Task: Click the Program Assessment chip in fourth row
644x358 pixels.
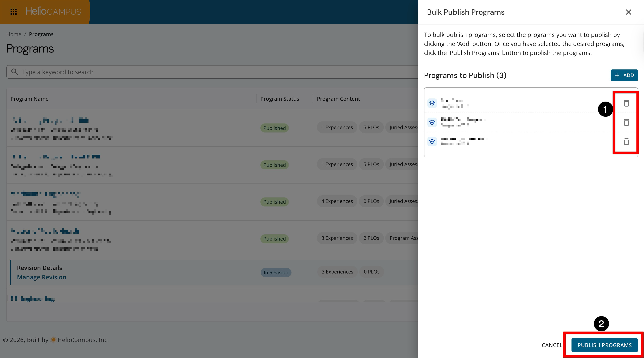Action: 402,238
